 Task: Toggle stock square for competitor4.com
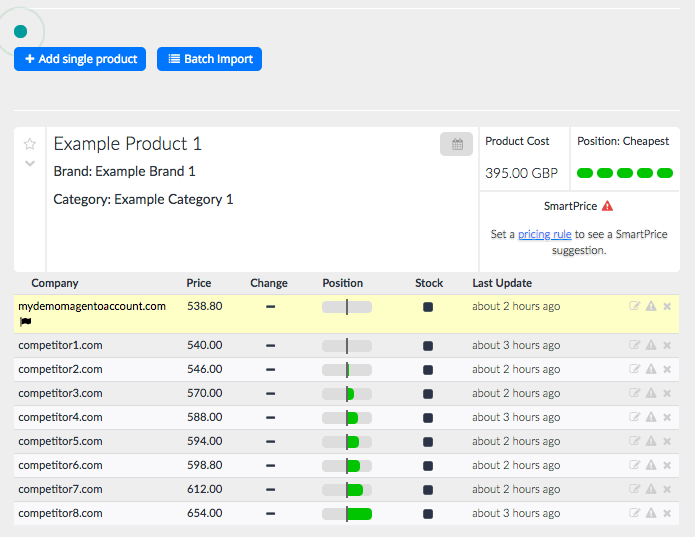click(x=428, y=418)
